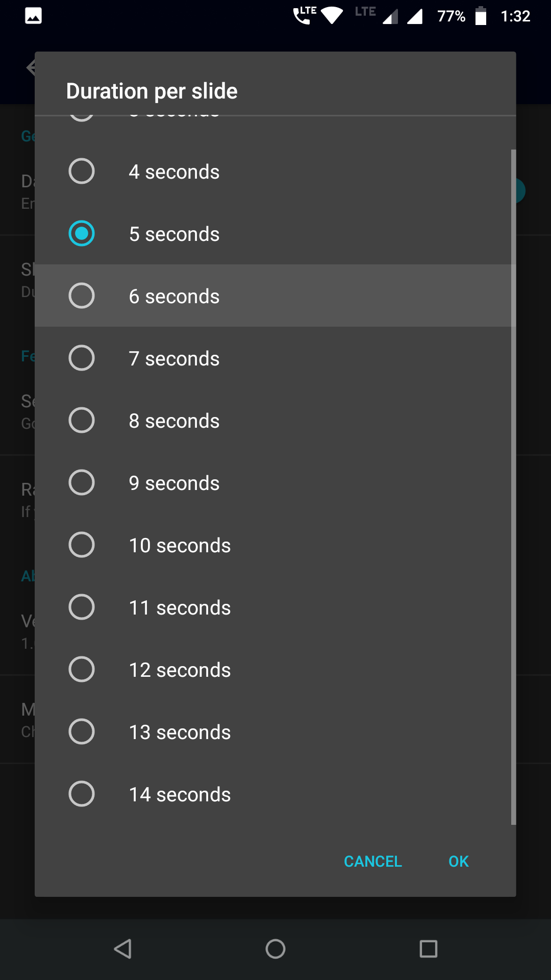Choose the 12 seconds option
Screen dimensions: 551x980
pos(82,669)
